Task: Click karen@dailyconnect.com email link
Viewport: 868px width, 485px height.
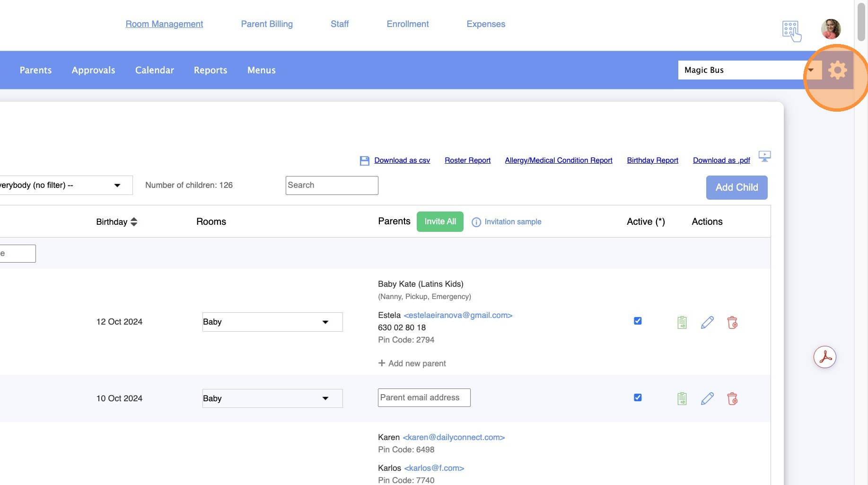Action: pyautogui.click(x=454, y=437)
